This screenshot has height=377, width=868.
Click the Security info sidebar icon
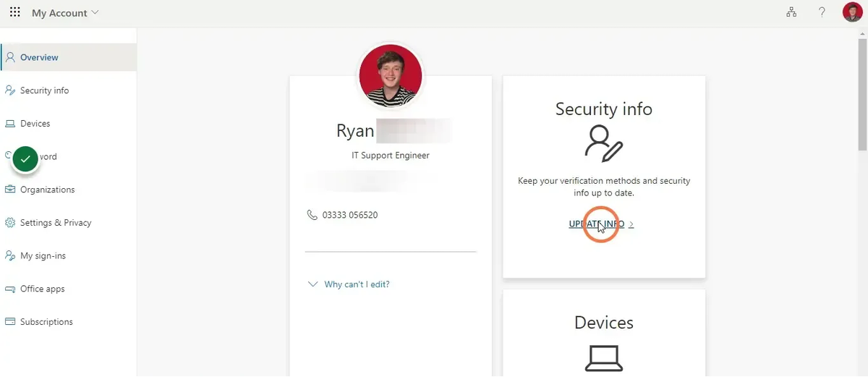pos(10,90)
